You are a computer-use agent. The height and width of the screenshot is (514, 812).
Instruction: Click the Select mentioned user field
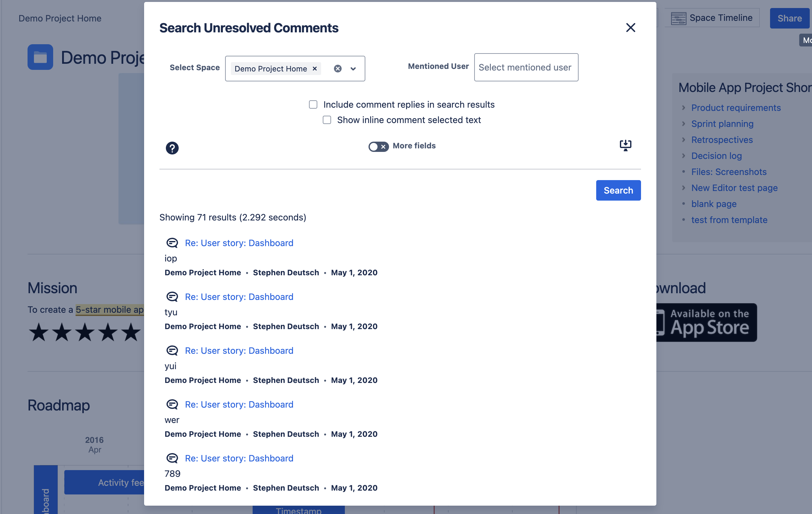tap(526, 67)
